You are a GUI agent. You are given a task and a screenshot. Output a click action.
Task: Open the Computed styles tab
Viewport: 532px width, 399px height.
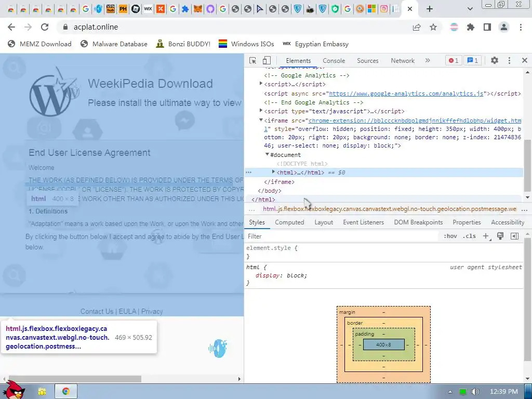tap(289, 222)
